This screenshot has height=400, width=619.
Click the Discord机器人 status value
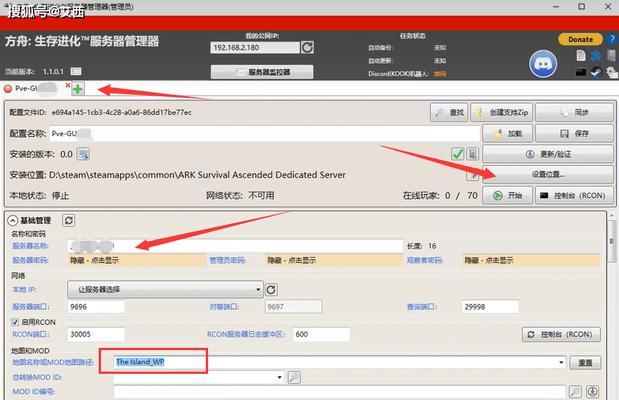tap(440, 74)
